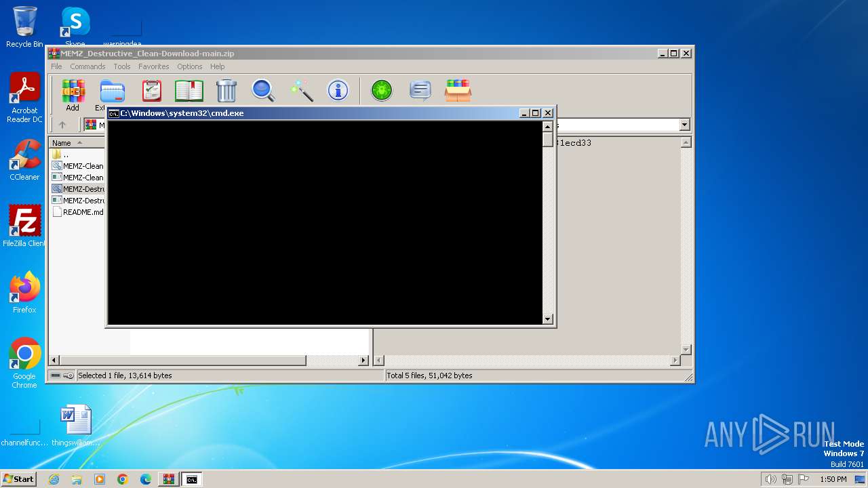
Task: Open the Options menu in WinRAR
Action: pos(190,66)
